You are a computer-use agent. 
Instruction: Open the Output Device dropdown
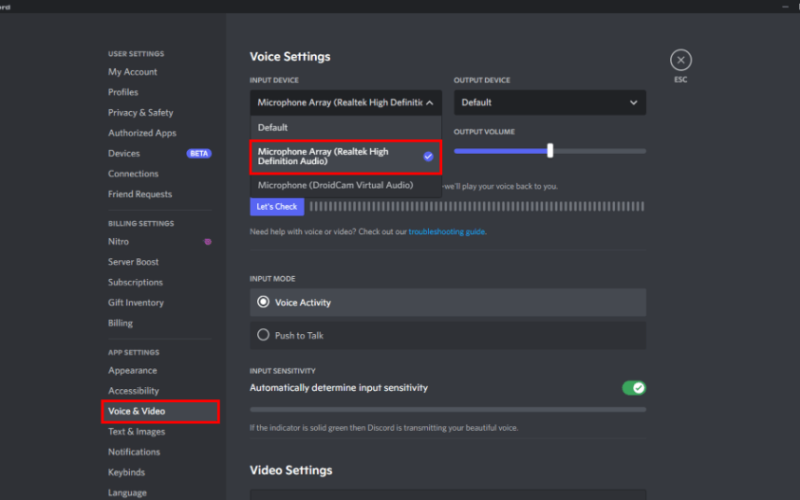click(549, 103)
